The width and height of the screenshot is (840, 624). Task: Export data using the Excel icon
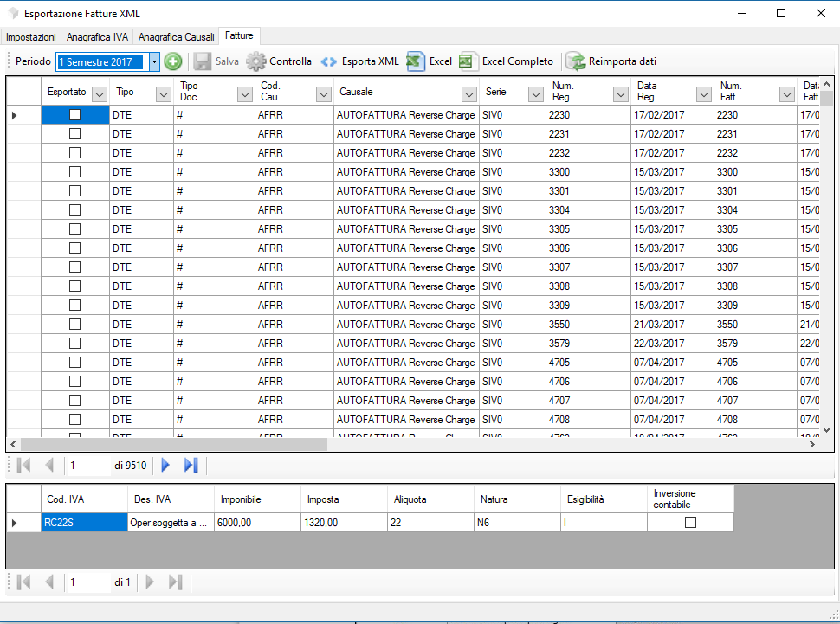click(x=416, y=61)
